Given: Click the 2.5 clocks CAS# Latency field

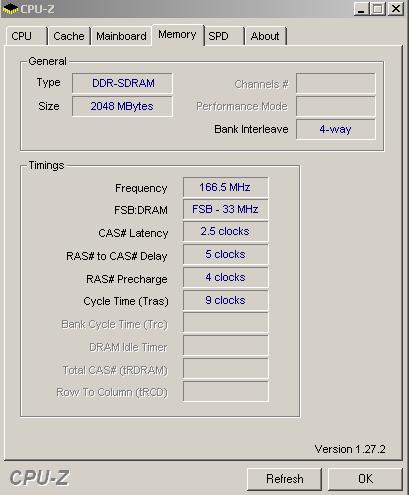Looking at the screenshot, I should click(225, 232).
